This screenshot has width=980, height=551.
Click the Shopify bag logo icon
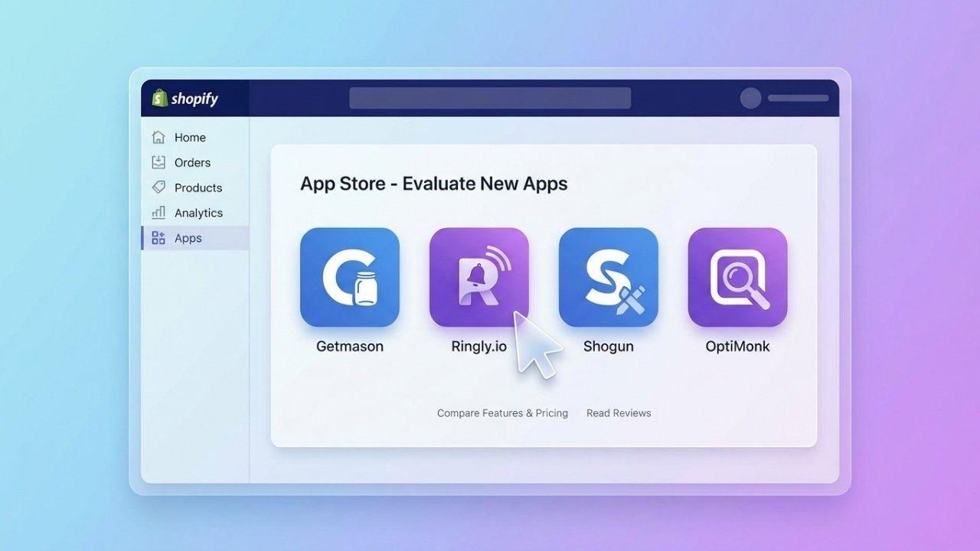159,98
